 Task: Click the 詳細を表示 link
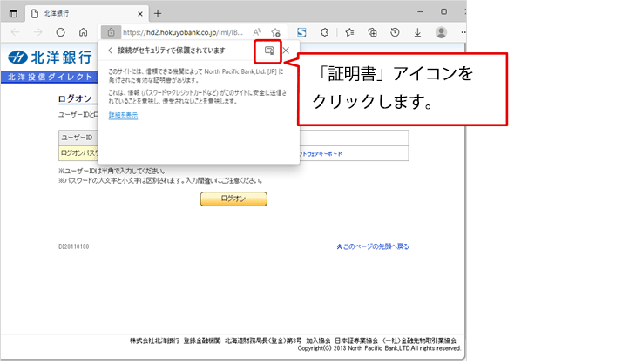123,115
